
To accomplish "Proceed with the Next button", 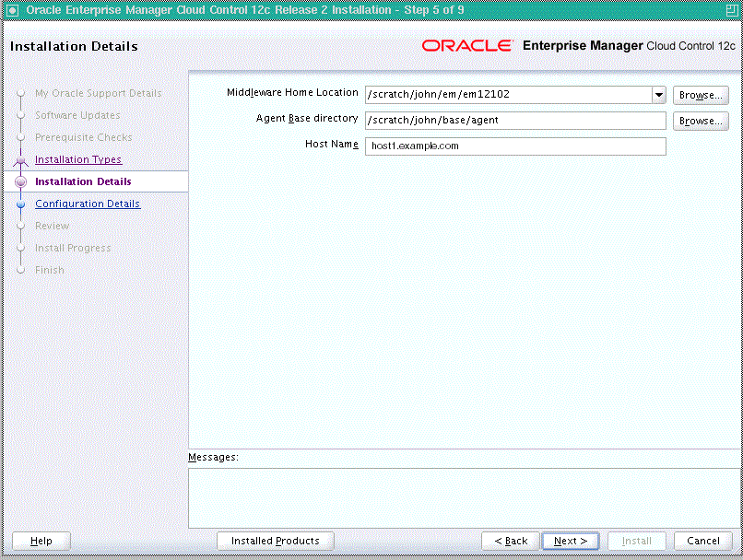I will 571,541.
